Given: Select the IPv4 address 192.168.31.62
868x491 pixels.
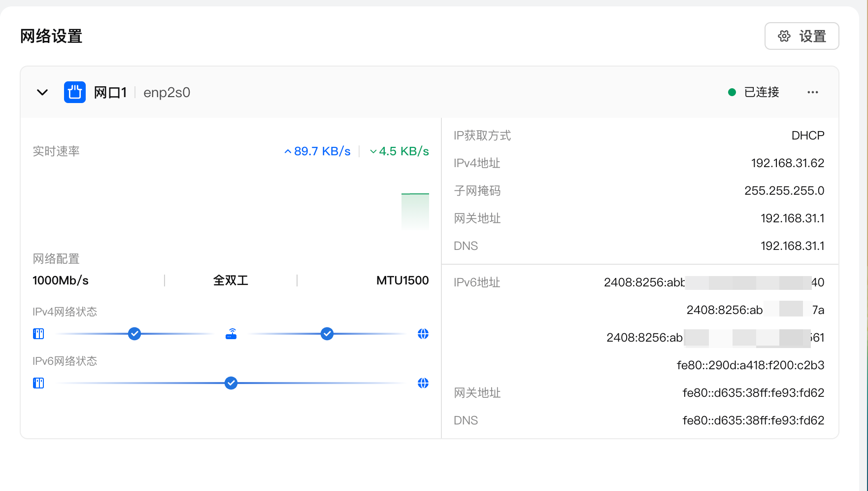Looking at the screenshot, I should [x=787, y=163].
